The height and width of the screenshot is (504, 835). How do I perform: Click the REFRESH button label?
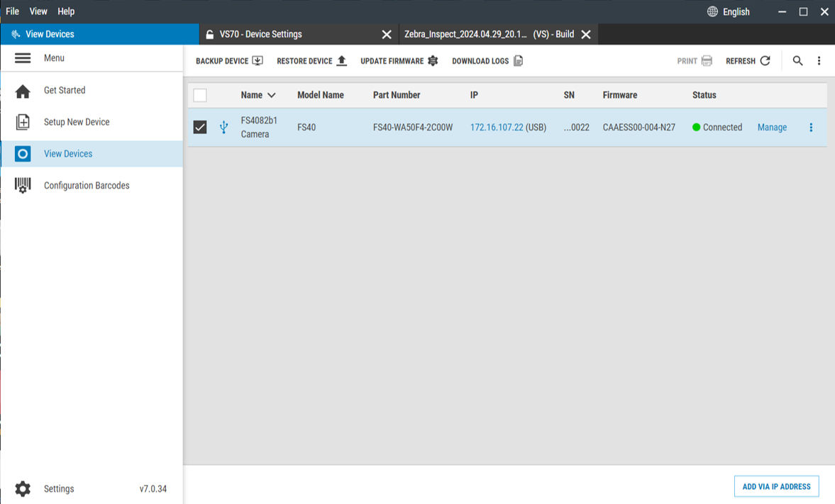pos(741,61)
